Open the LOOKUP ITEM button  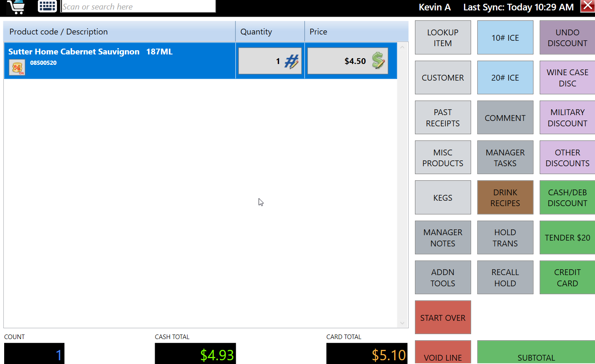[443, 37]
